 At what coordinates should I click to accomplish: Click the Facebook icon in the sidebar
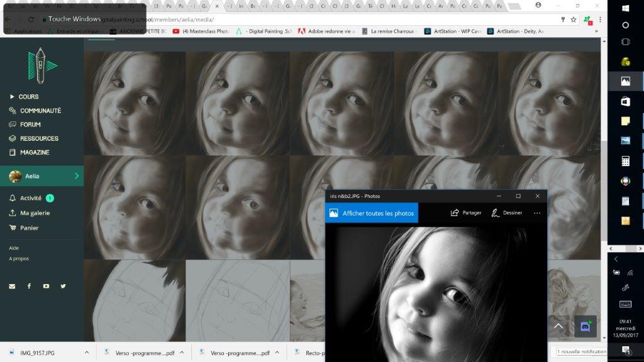coord(29,286)
